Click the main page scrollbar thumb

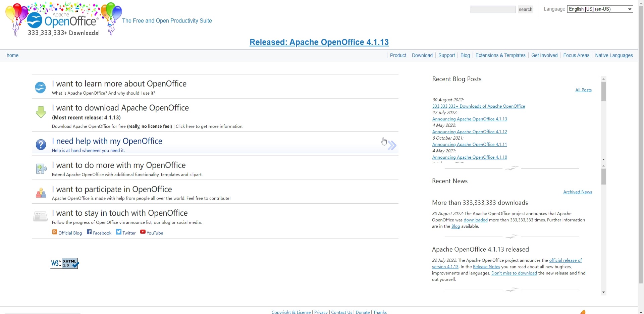point(641,144)
